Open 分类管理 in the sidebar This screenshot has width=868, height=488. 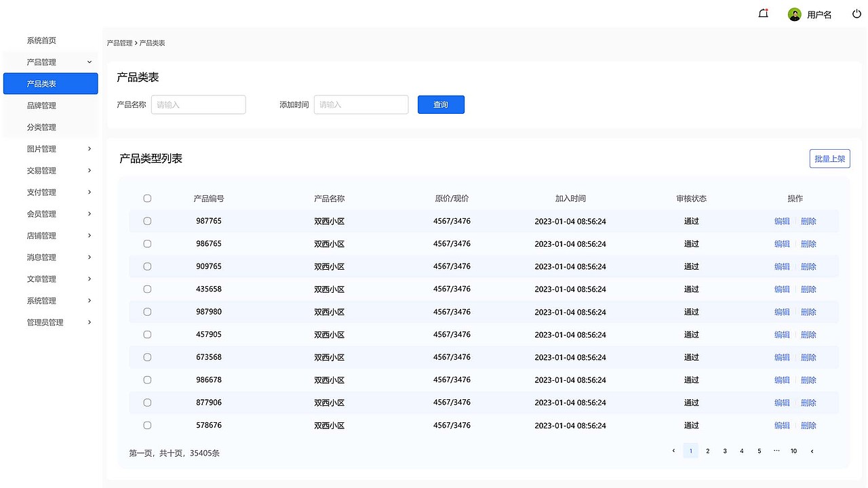click(41, 127)
